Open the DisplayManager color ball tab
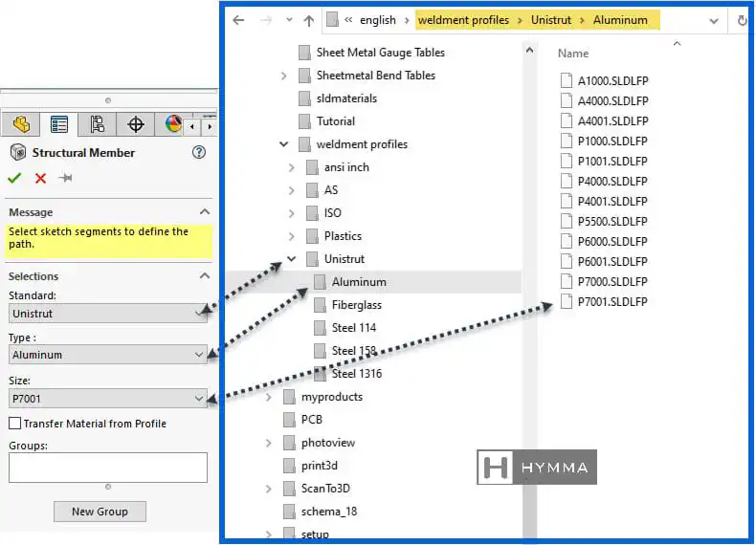Screen dimensions: 756x545 [x=173, y=124]
